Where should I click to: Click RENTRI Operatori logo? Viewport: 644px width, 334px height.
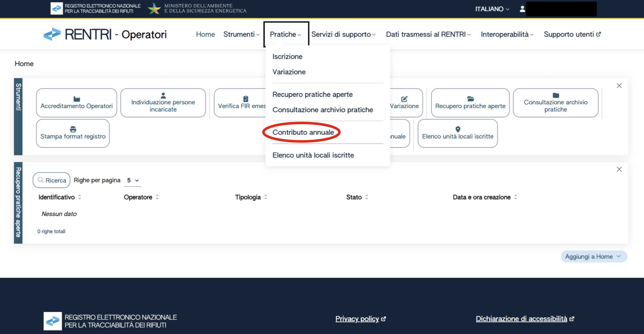point(105,34)
